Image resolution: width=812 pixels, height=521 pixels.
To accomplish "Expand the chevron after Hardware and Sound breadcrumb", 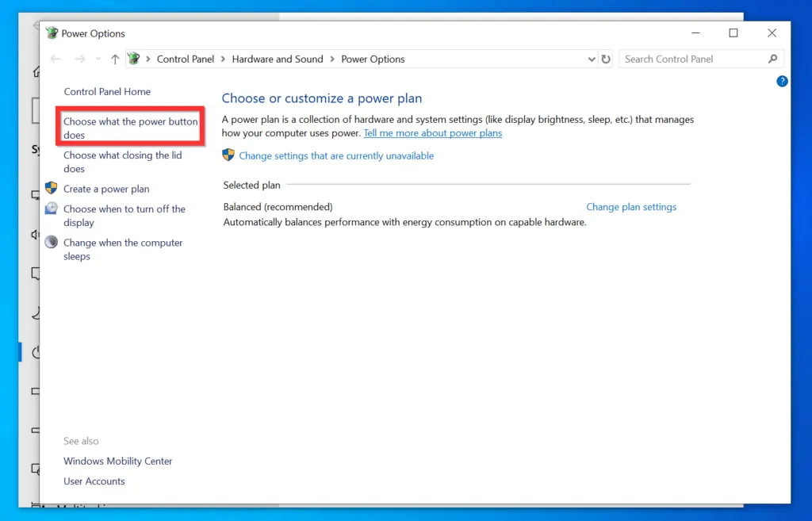I will pyautogui.click(x=332, y=59).
